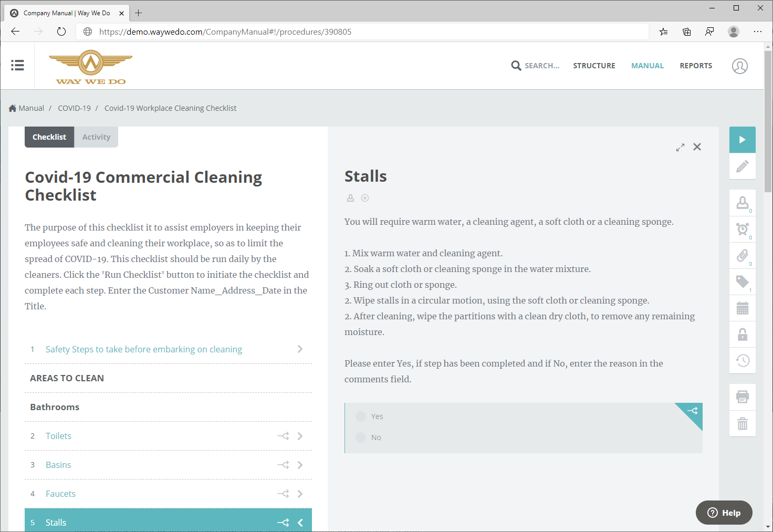Open the assigned users person icon
The image size is (773, 532).
point(742,203)
